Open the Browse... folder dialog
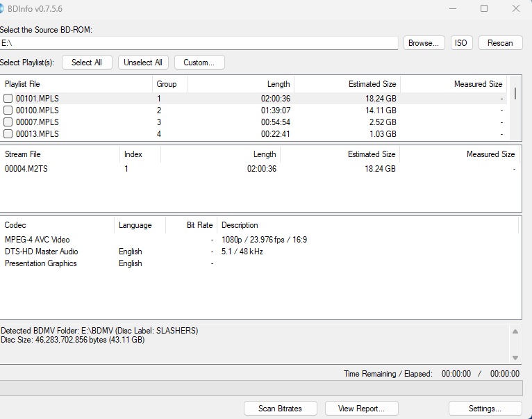Image resolution: width=532 pixels, height=419 pixels. pos(424,43)
